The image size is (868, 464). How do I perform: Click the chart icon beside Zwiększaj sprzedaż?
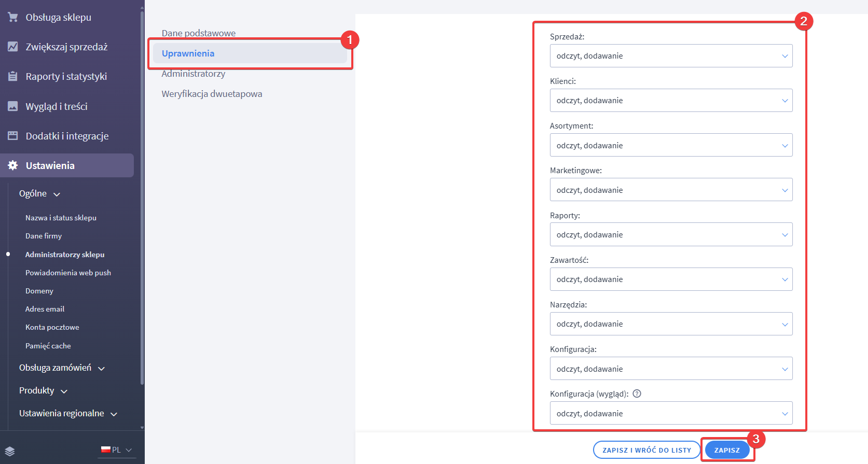coord(13,47)
